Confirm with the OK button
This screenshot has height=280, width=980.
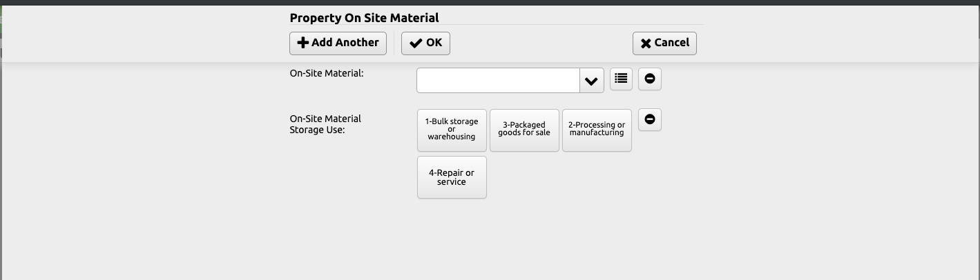(425, 43)
